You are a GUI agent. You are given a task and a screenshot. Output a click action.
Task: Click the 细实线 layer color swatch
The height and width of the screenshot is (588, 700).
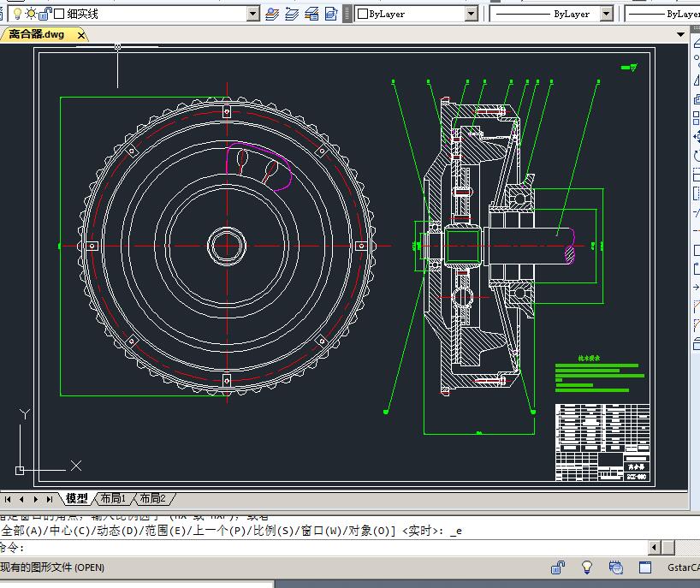(59, 14)
